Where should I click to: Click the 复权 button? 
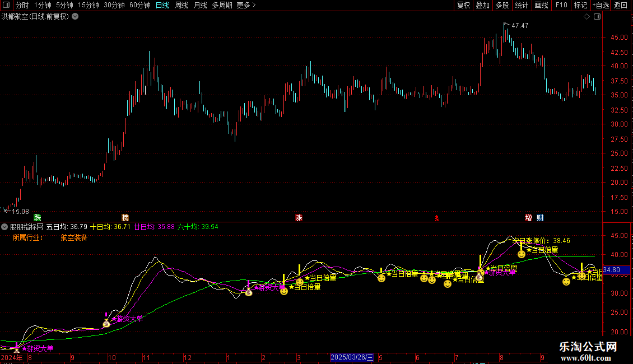(463, 5)
